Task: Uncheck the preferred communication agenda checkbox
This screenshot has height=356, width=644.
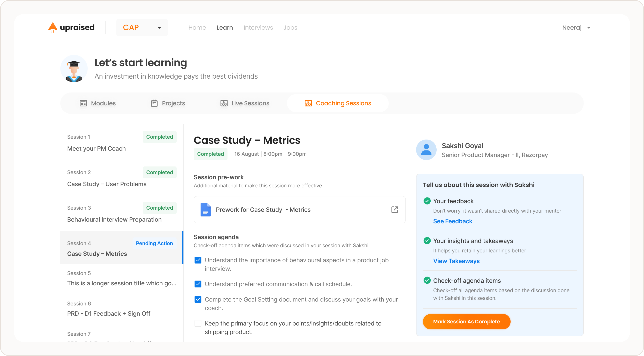Action: (x=198, y=284)
